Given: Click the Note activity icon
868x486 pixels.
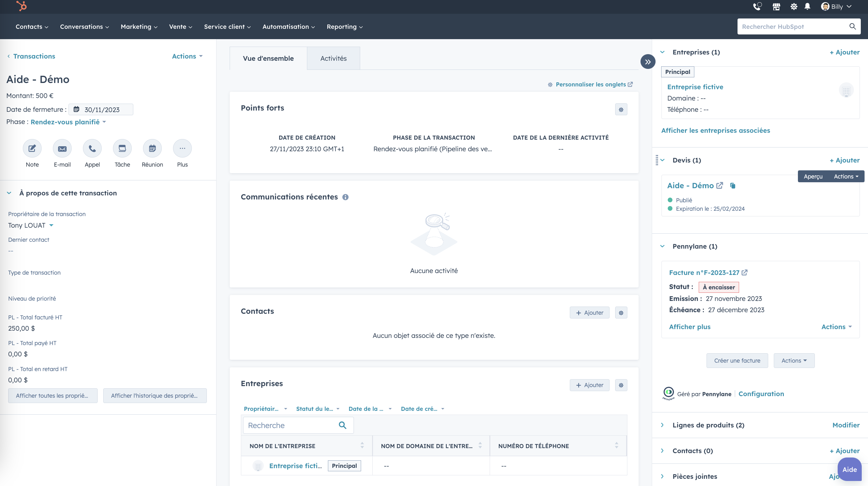Looking at the screenshot, I should tap(32, 148).
